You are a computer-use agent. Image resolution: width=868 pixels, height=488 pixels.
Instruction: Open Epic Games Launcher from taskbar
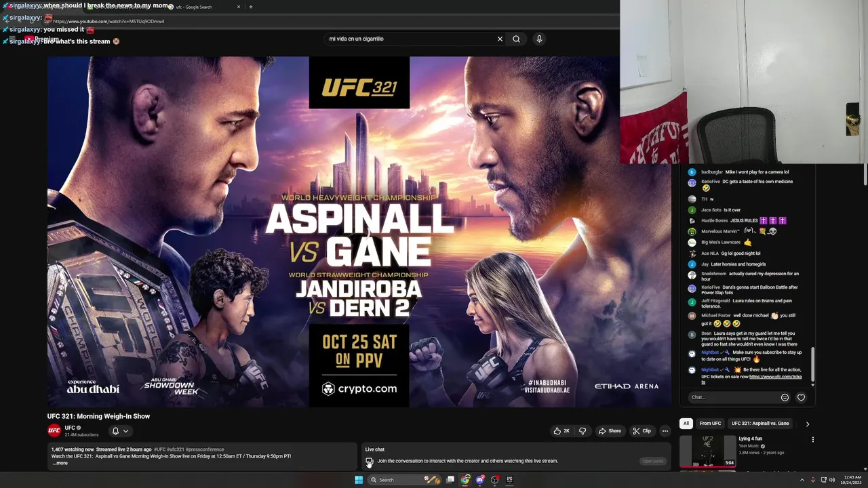pos(510,480)
